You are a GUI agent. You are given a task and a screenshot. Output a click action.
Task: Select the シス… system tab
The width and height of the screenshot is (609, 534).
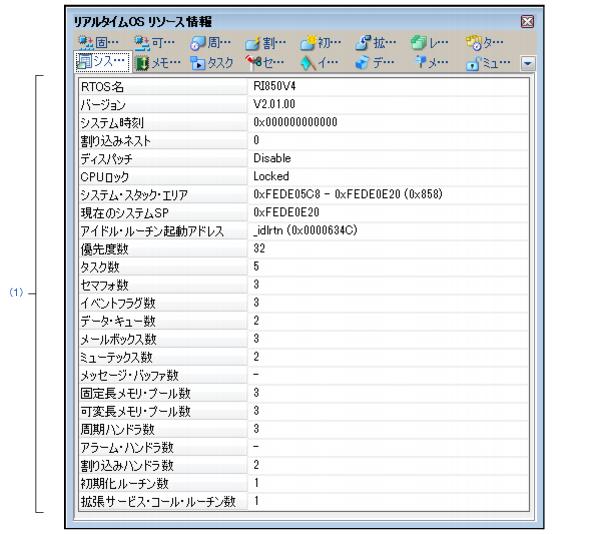(x=101, y=62)
